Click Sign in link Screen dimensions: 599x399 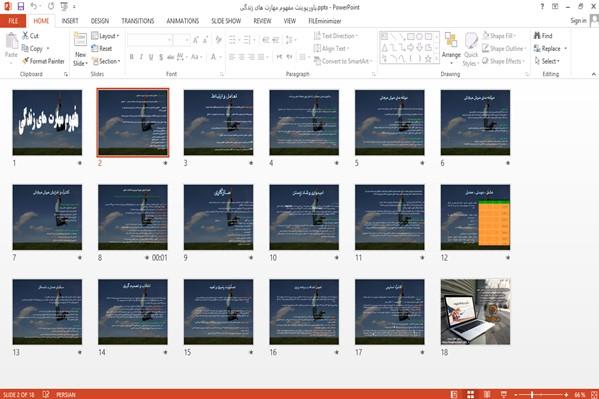click(x=578, y=21)
